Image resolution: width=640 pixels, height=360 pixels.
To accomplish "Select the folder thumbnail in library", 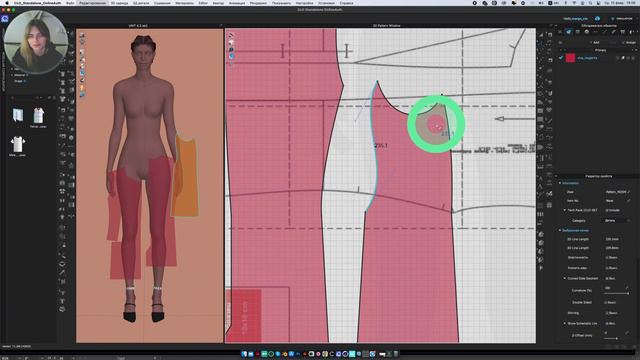I will point(18,116).
